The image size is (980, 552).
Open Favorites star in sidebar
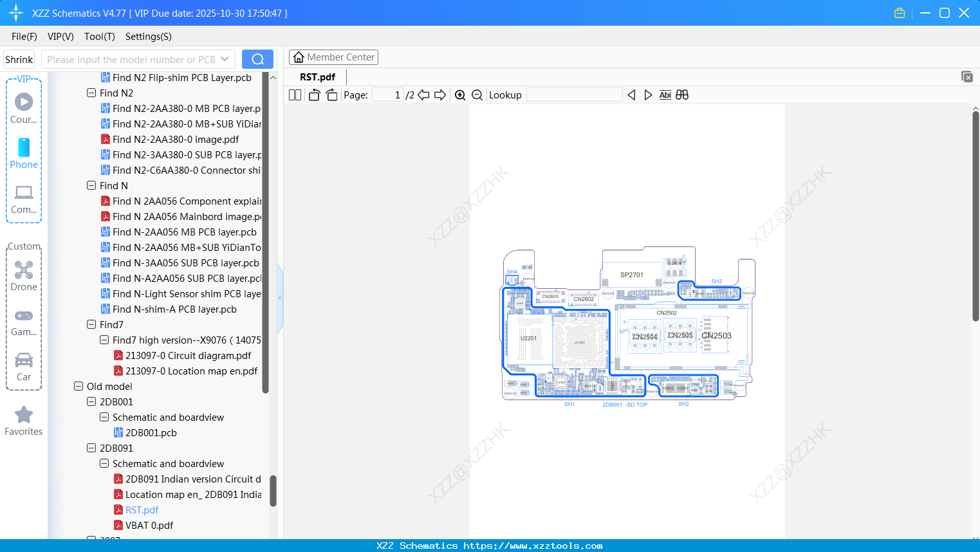click(24, 421)
